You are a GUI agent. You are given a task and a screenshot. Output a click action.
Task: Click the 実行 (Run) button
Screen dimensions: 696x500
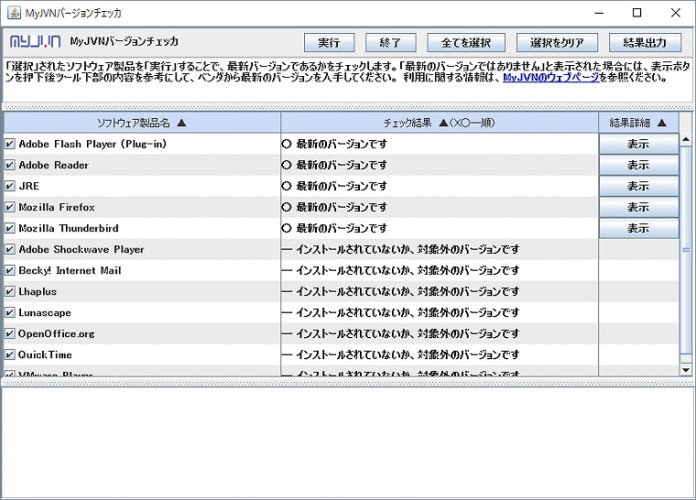(x=329, y=43)
